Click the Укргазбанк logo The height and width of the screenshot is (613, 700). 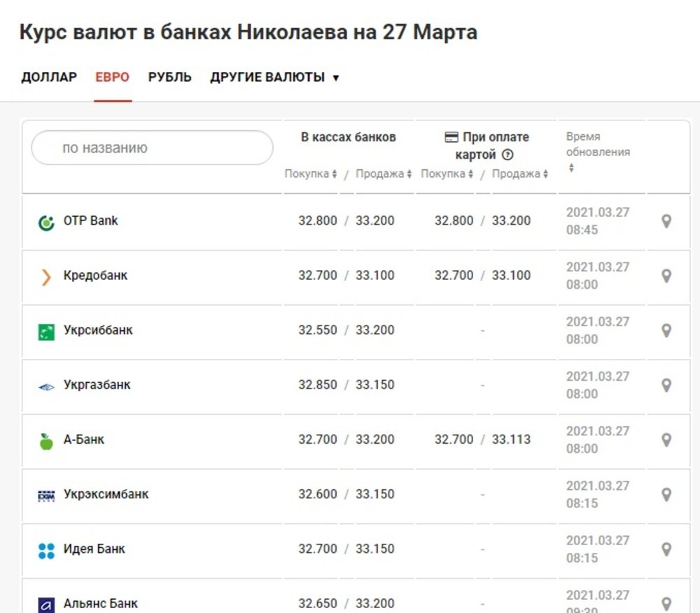(x=46, y=387)
